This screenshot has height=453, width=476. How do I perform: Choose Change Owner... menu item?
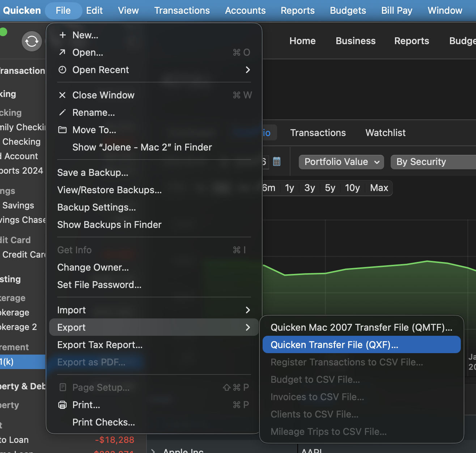pyautogui.click(x=154, y=267)
